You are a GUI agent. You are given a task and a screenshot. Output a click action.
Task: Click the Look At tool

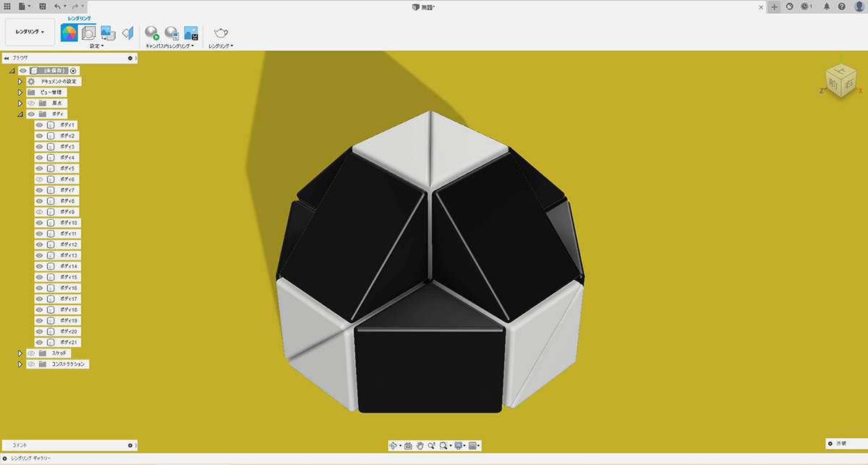[408, 445]
